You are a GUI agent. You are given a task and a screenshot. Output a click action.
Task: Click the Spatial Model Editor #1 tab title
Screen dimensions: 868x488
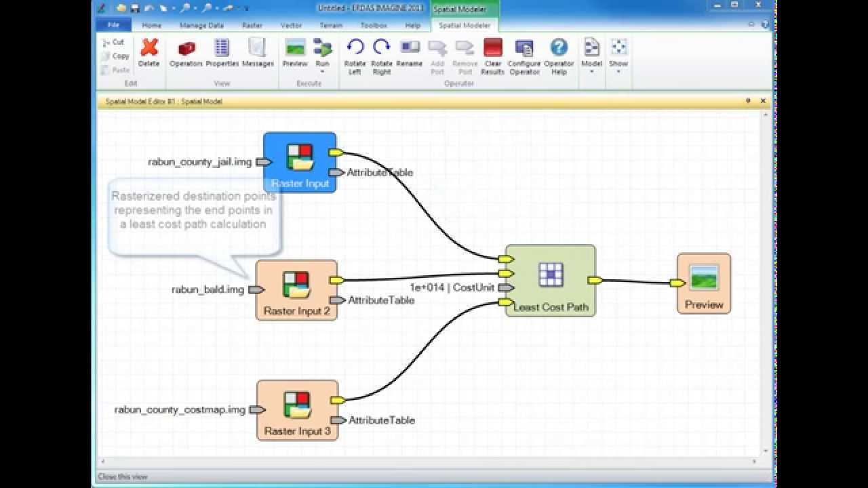click(x=163, y=101)
